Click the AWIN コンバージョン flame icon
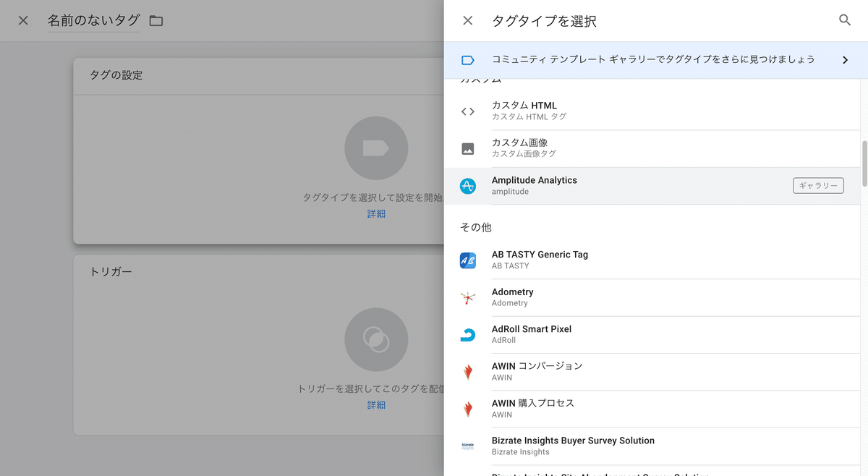This screenshot has height=476, width=868. coord(468,372)
